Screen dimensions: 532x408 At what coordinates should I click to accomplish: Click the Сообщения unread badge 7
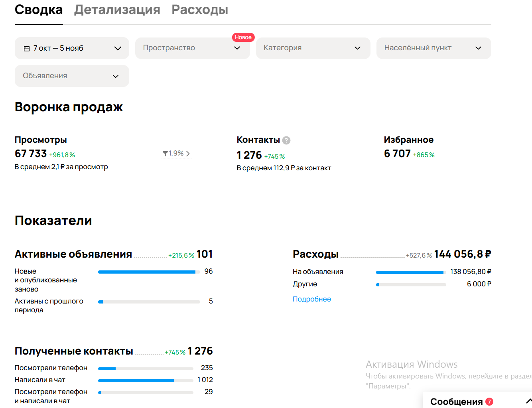coord(489,402)
